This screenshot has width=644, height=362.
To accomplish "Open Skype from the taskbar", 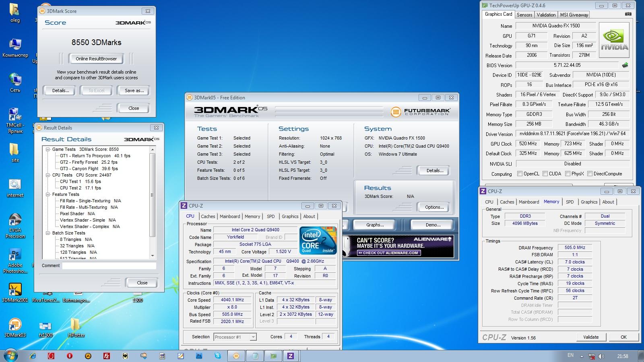I will point(218,356).
